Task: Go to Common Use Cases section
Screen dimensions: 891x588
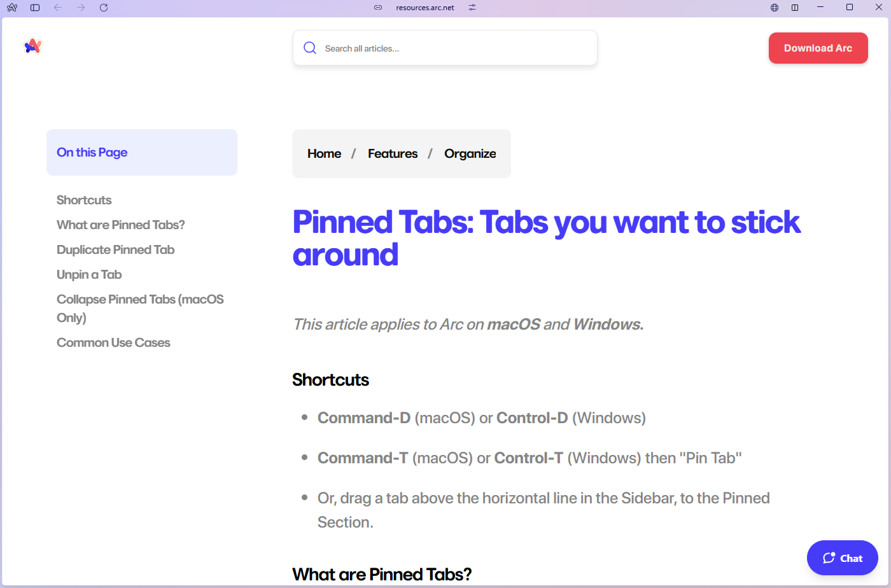Action: pos(113,342)
